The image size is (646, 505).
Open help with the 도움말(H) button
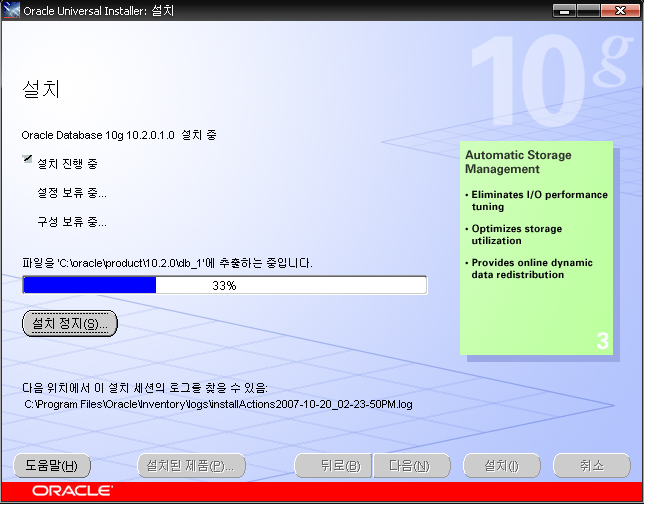[52, 466]
